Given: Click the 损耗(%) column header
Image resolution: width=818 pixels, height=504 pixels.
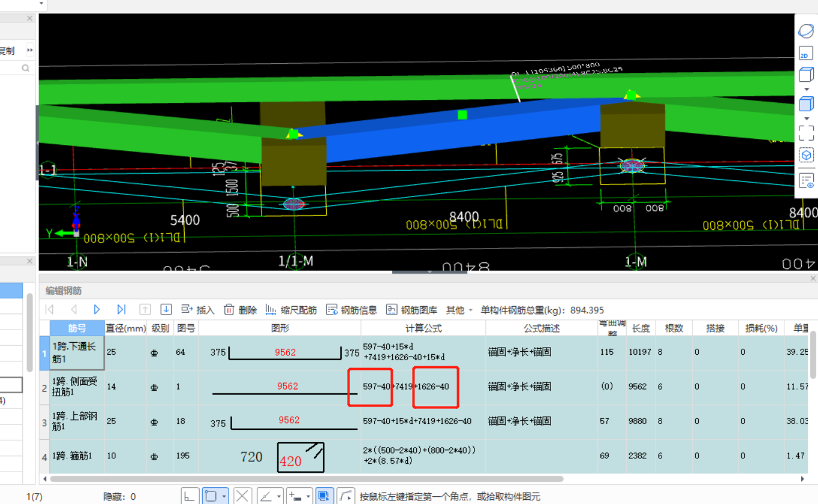Looking at the screenshot, I should click(761, 328).
